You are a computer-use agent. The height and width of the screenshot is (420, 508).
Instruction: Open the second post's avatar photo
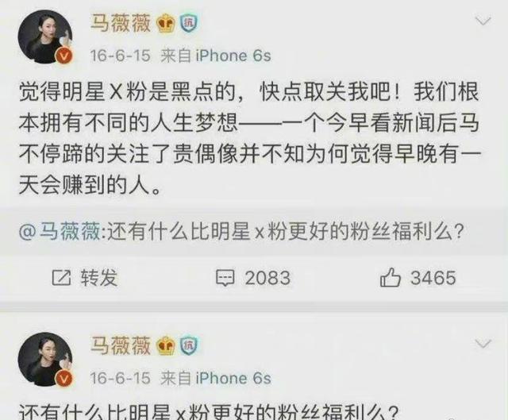point(44,359)
